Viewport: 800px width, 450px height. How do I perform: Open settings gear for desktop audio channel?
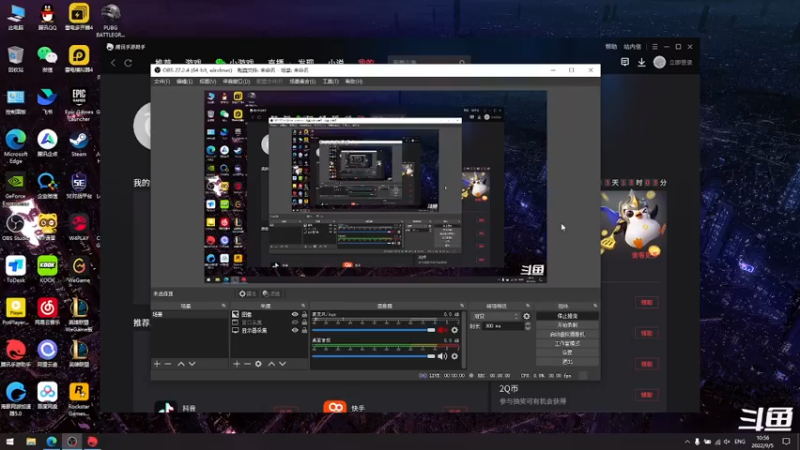click(455, 356)
